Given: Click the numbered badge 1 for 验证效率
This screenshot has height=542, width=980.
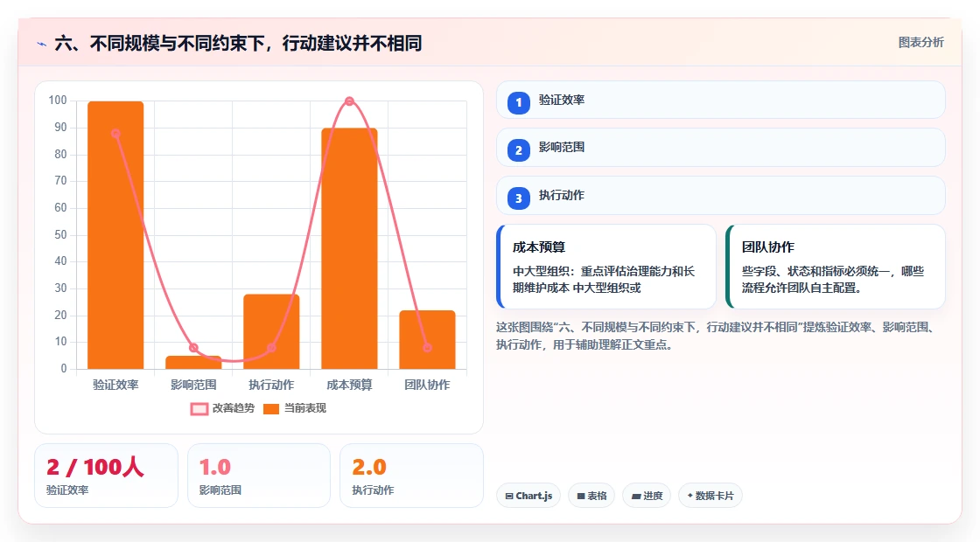Looking at the screenshot, I should 519,102.
